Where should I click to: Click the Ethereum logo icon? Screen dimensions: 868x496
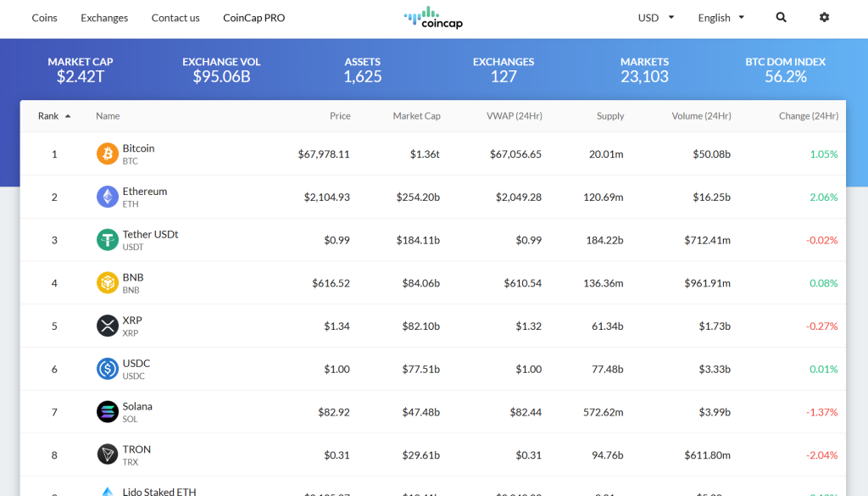[107, 197]
